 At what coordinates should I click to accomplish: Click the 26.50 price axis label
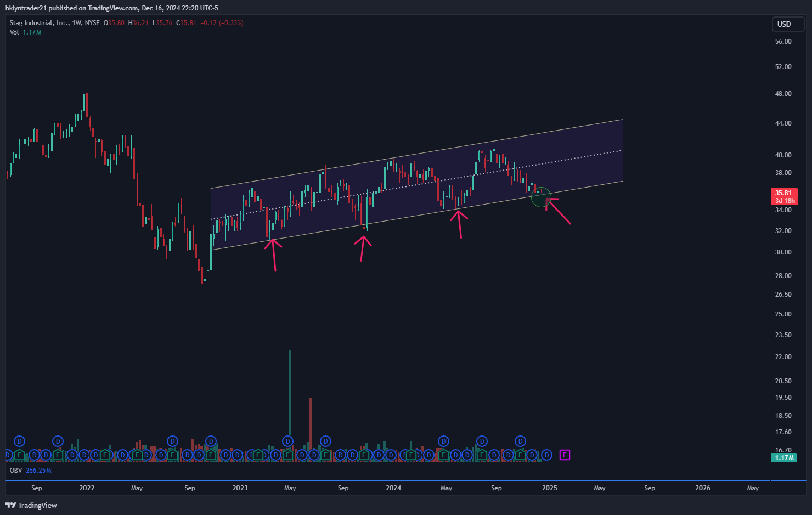point(783,295)
